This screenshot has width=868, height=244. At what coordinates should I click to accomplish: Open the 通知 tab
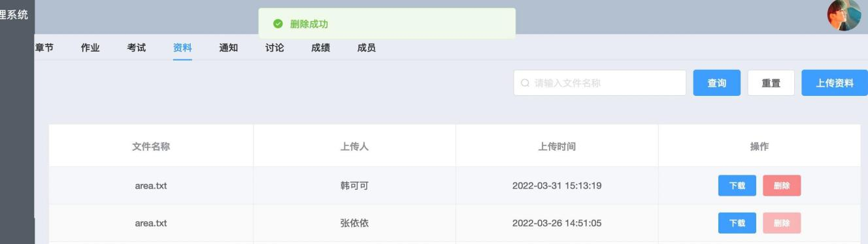[x=228, y=48]
